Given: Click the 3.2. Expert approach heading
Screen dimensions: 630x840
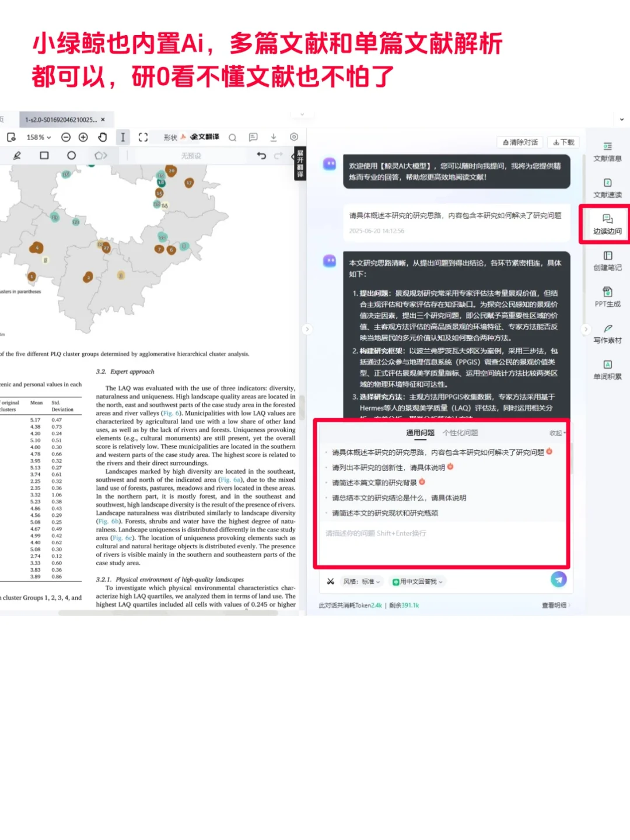Looking at the screenshot, I should [125, 372].
